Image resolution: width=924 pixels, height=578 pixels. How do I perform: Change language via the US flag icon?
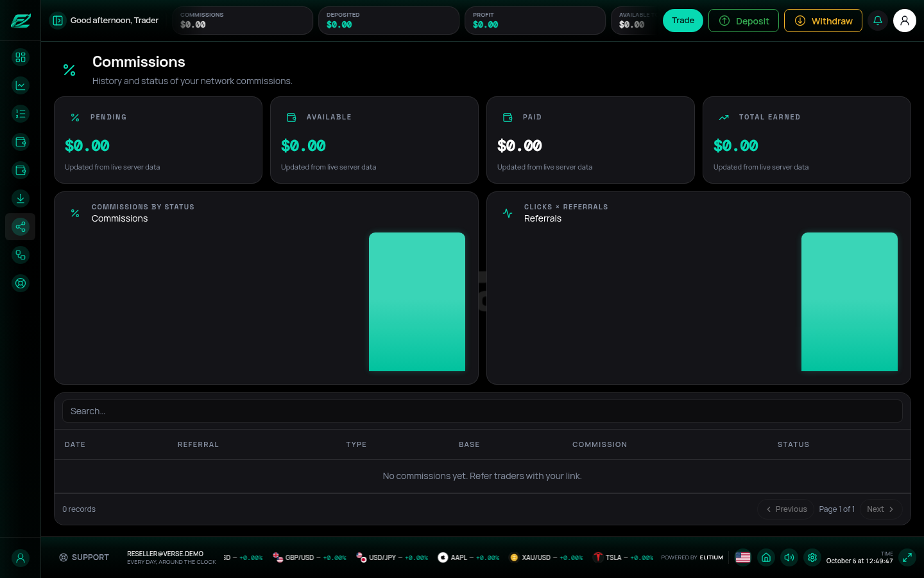point(743,557)
